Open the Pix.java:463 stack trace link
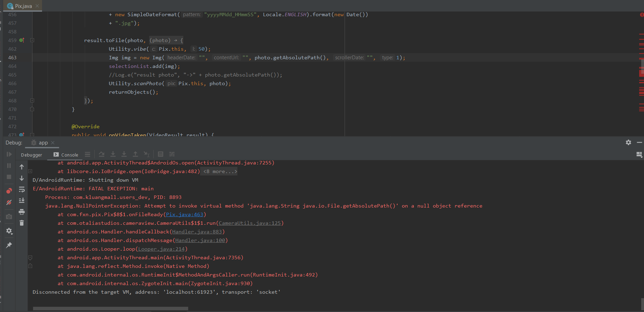The height and width of the screenshot is (312, 644). (185, 215)
